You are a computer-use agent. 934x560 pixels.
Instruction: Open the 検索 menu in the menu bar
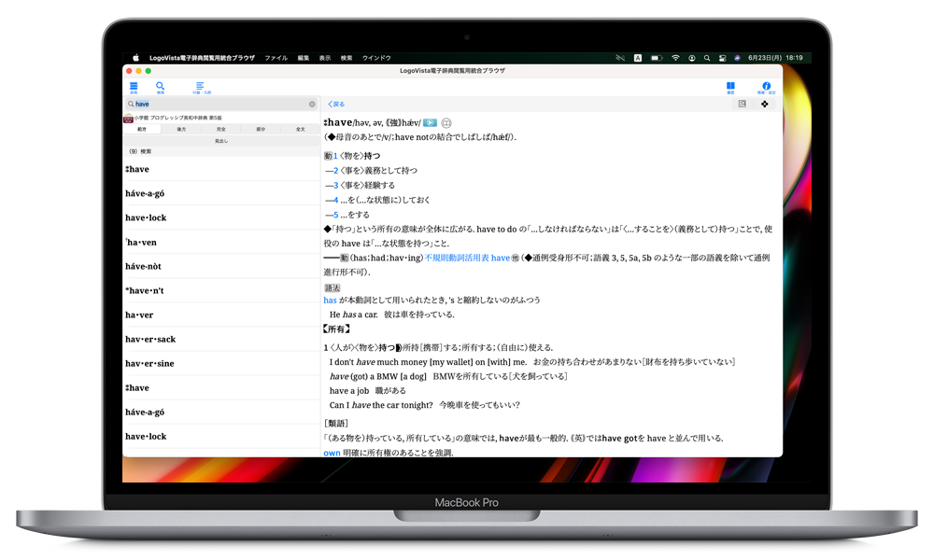click(347, 58)
